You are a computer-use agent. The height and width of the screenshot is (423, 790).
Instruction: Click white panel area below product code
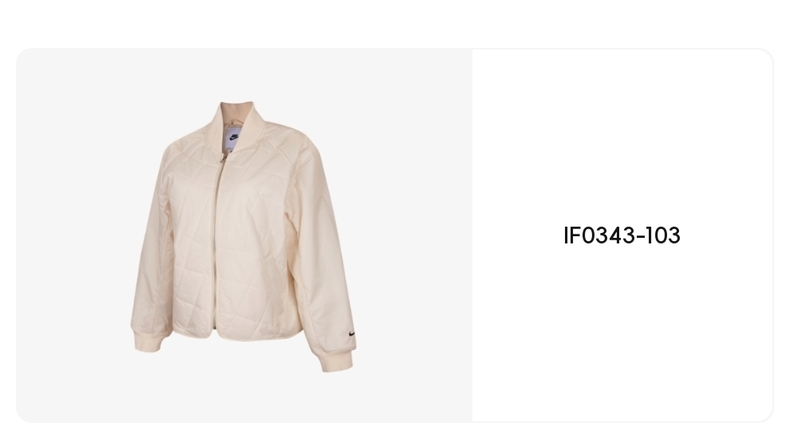click(x=622, y=332)
